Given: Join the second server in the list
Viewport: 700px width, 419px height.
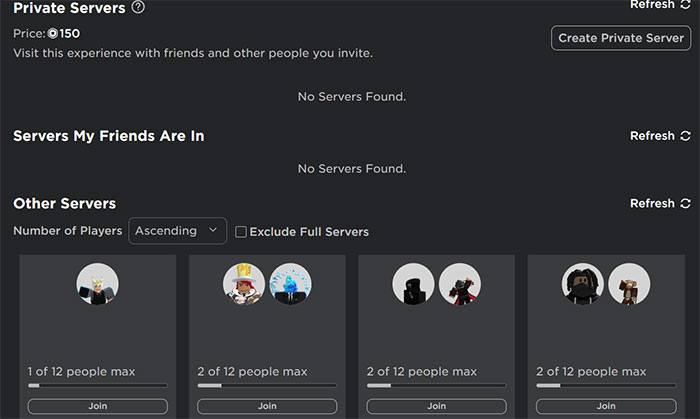Looking at the screenshot, I should point(267,406).
